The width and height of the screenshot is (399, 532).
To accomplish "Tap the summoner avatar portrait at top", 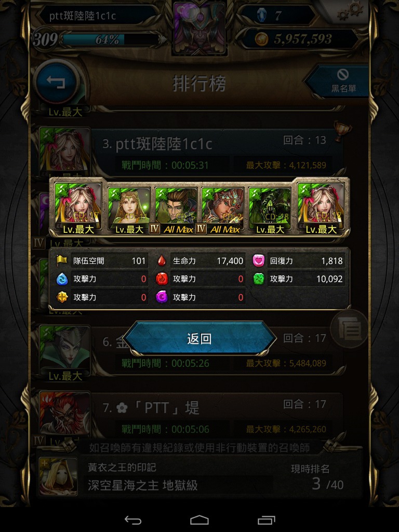I will coord(199,28).
